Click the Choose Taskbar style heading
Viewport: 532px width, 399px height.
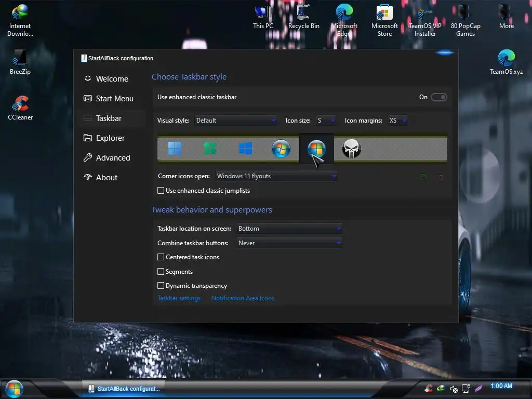tap(189, 77)
